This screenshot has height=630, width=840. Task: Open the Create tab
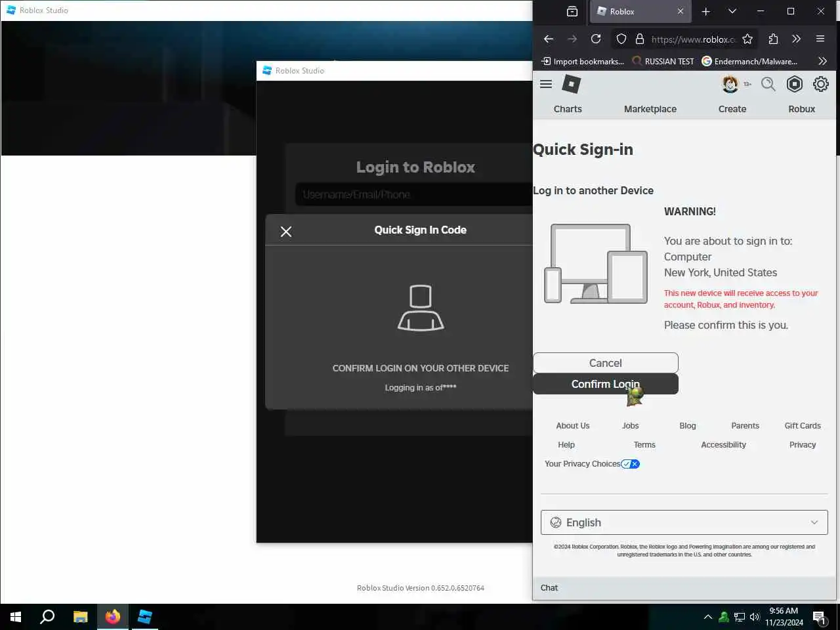(x=732, y=109)
